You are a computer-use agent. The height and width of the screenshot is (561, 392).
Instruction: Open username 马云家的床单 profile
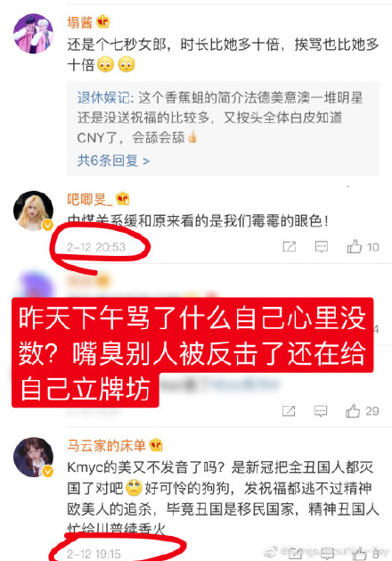pyautogui.click(x=107, y=445)
